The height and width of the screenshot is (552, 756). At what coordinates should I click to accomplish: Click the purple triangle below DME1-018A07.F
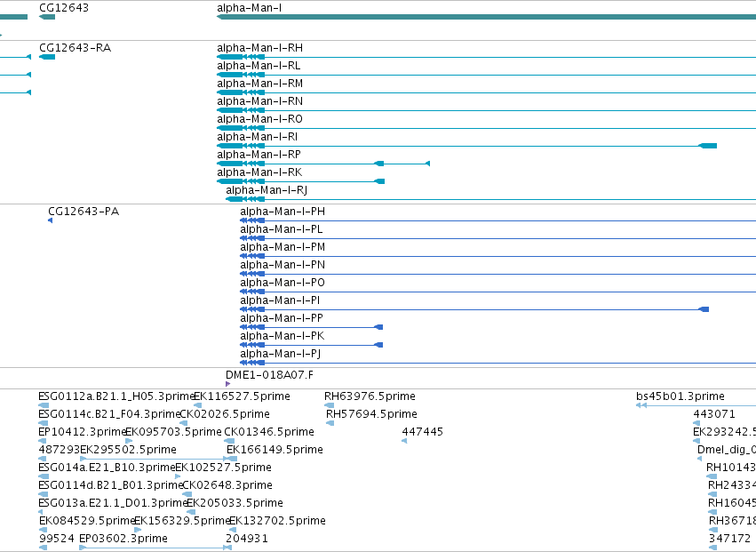[x=228, y=384]
